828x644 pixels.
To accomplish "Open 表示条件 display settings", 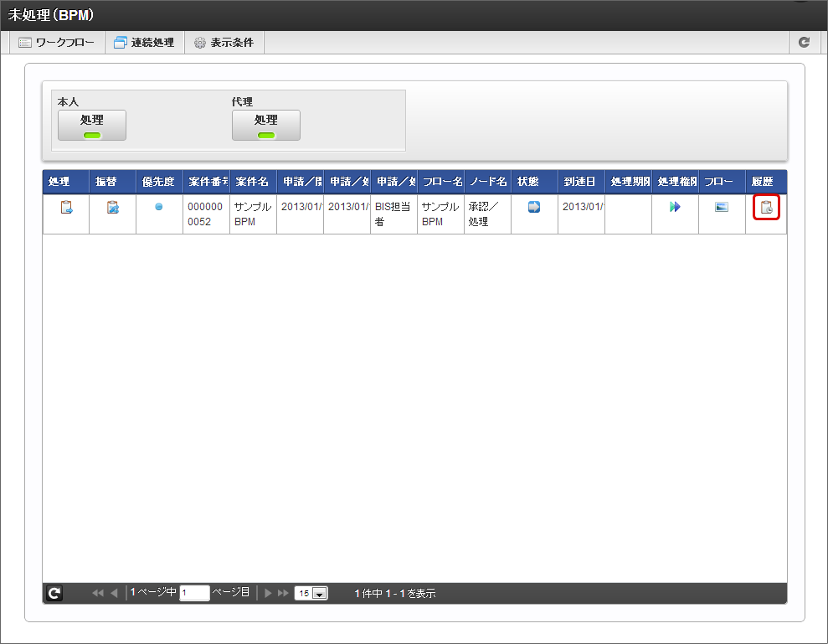I will 224,42.
